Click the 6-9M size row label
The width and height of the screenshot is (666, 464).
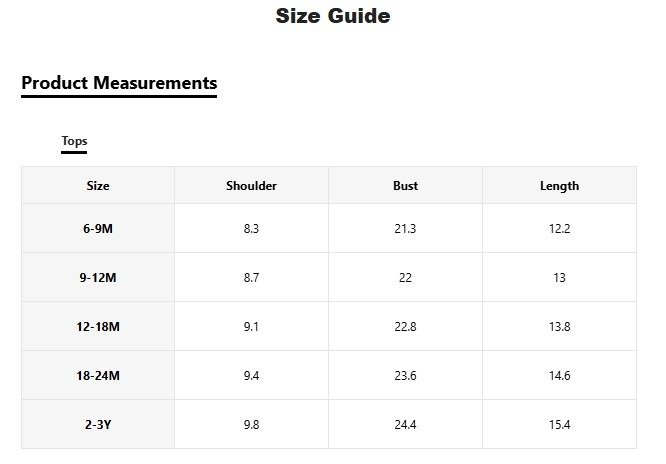coord(98,229)
